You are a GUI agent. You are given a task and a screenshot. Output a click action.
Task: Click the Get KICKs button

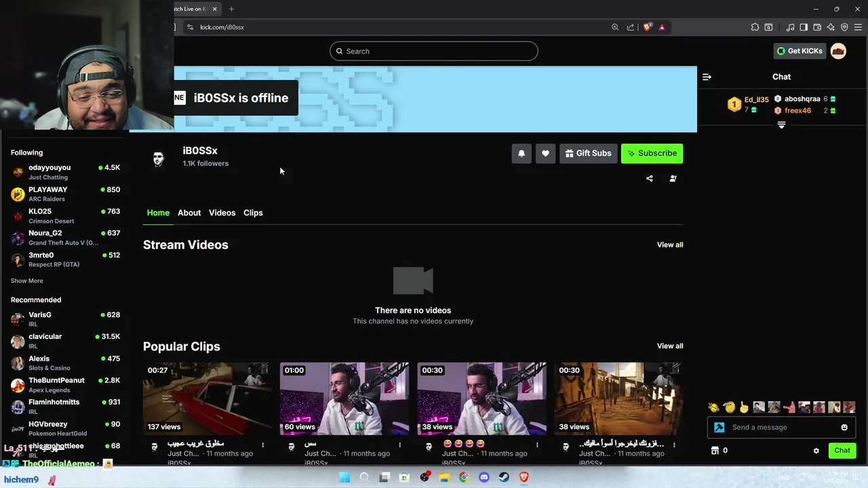800,51
